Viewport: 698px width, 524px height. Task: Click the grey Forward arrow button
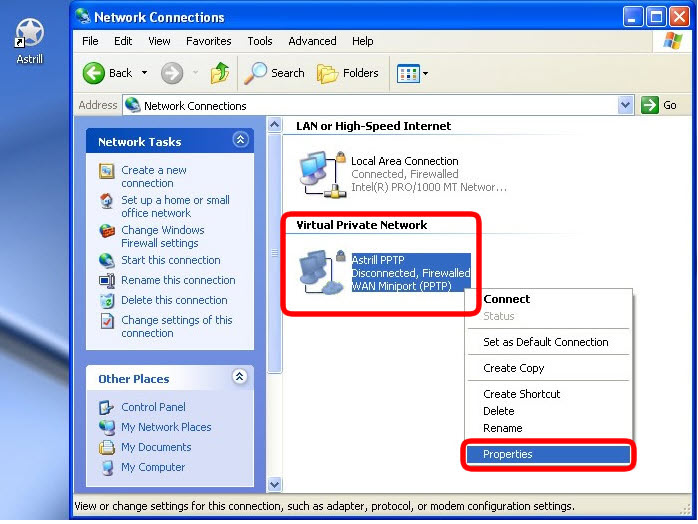pyautogui.click(x=172, y=73)
